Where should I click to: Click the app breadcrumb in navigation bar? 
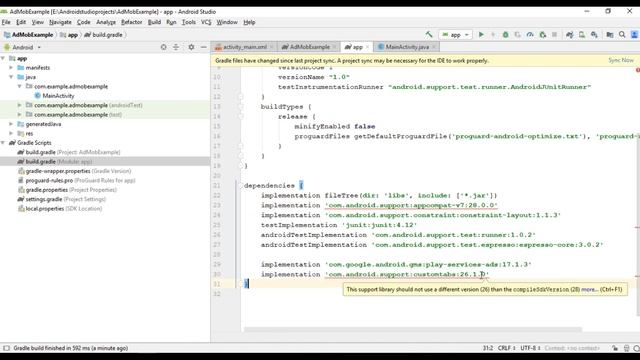69,35
